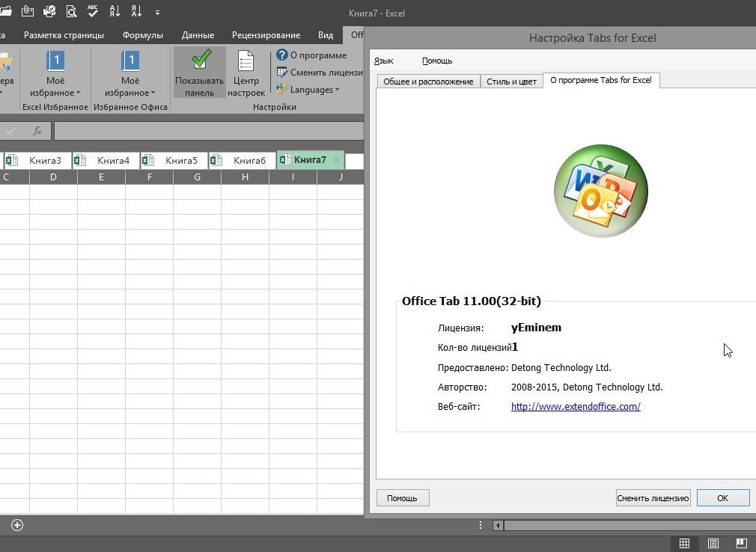Open a file from Quick Access folder icon
Image resolution: width=756 pixels, height=552 pixels.
tap(4, 11)
